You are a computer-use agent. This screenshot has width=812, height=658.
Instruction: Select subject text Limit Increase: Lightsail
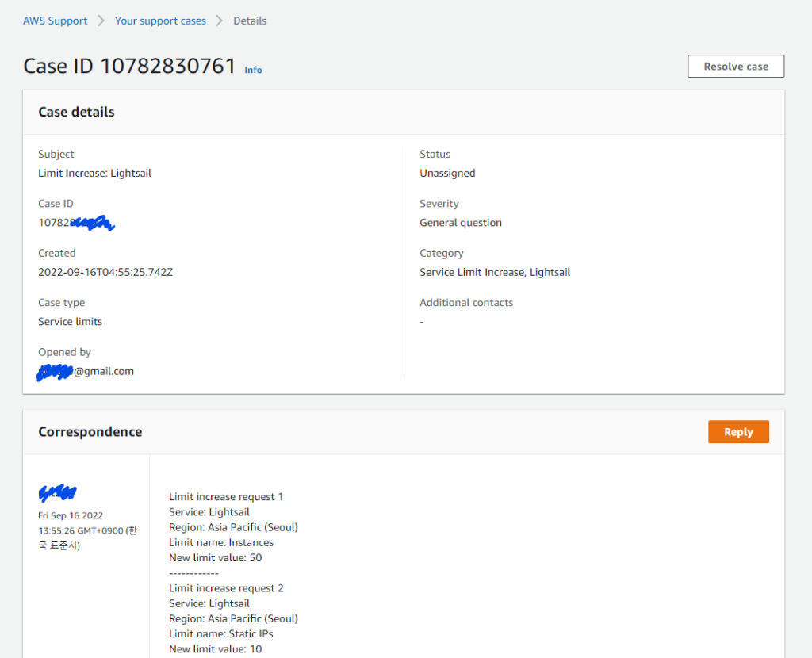(95, 174)
